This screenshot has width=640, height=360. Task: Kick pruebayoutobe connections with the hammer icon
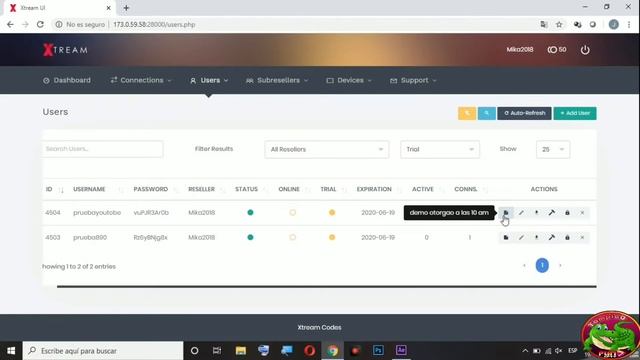pos(552,213)
